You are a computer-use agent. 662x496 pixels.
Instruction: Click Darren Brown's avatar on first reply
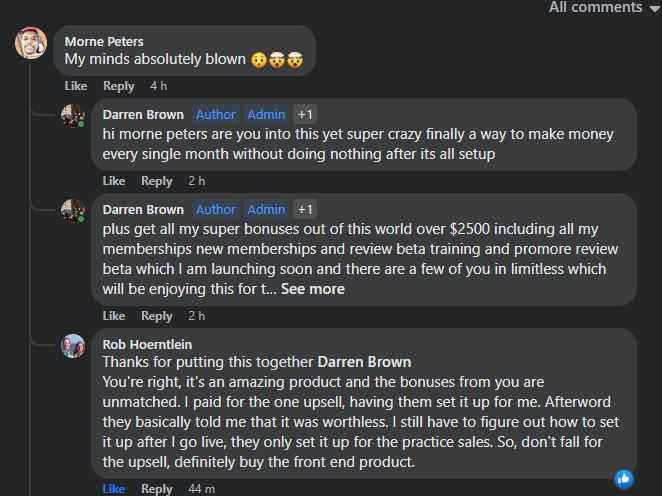coord(72,115)
